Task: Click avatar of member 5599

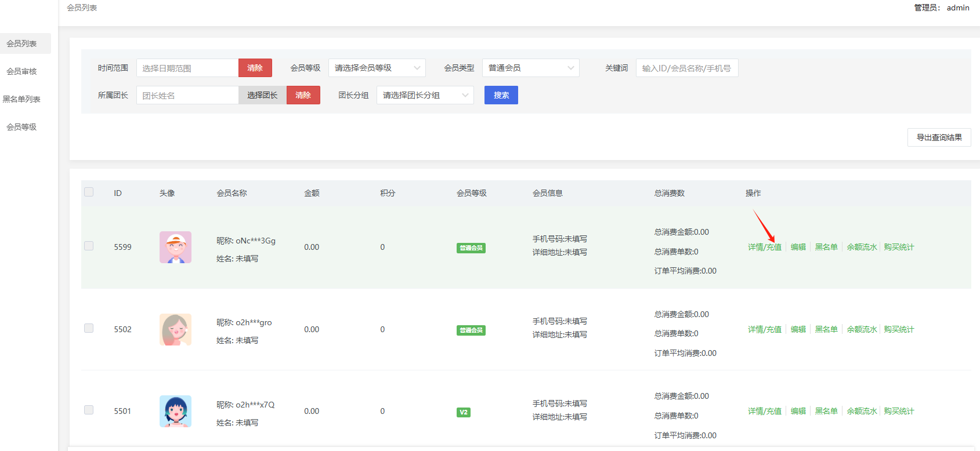Action: pyautogui.click(x=175, y=248)
